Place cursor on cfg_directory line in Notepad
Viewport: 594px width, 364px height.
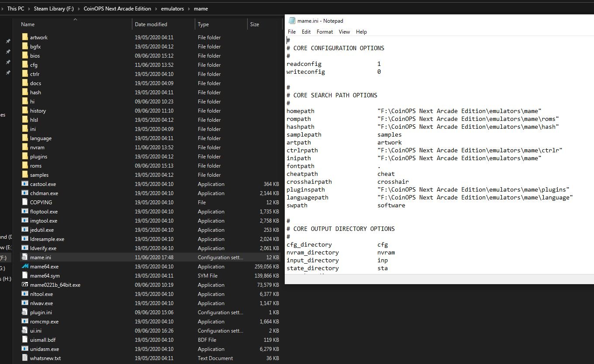tap(337, 244)
